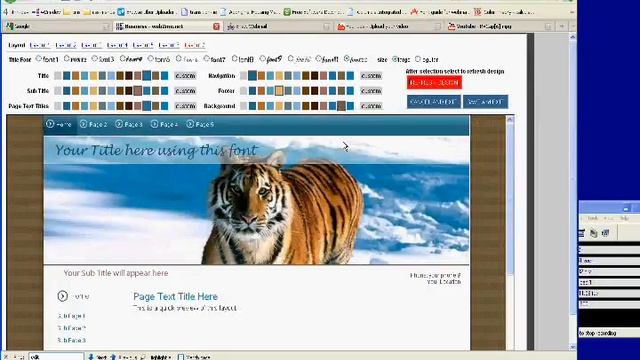Click Page 5 in the preview navigation

pyautogui.click(x=200, y=124)
